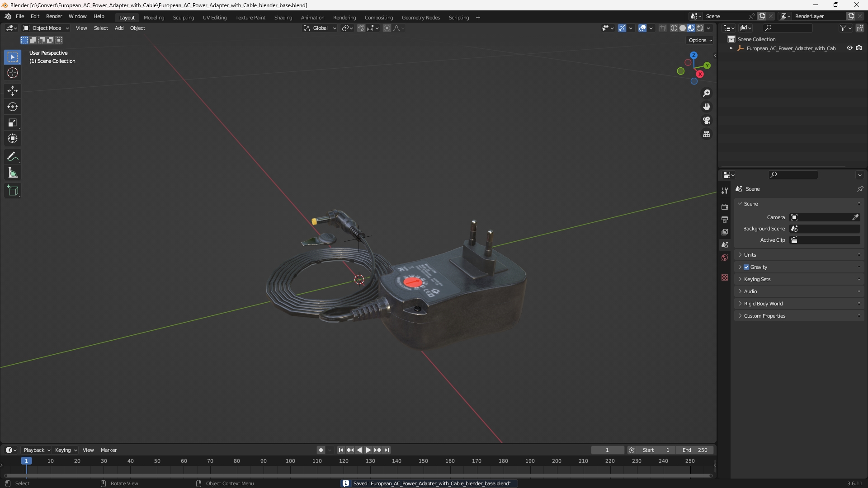868x488 pixels.
Task: Select the Scale tool
Action: tap(13, 123)
